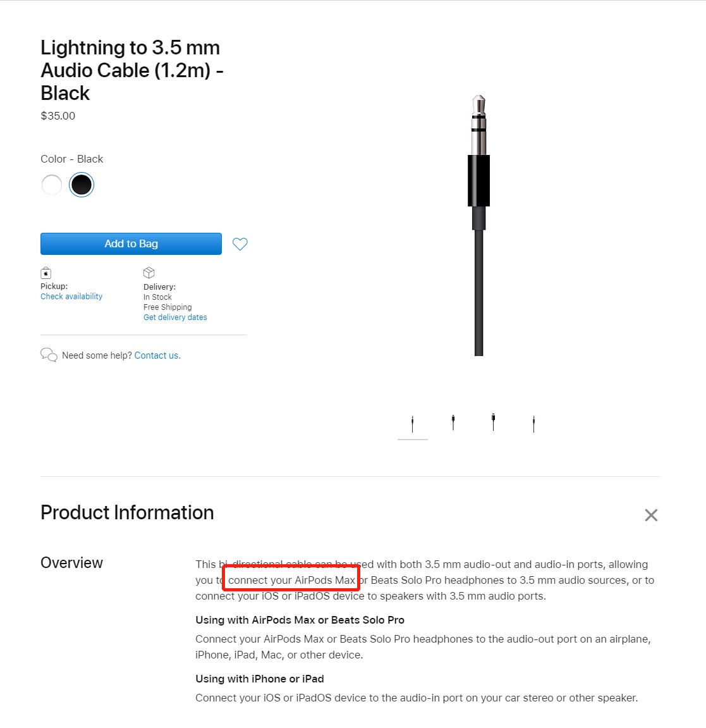Click the product title Lightning to 3.5 mm
706x728 pixels.
point(130,47)
